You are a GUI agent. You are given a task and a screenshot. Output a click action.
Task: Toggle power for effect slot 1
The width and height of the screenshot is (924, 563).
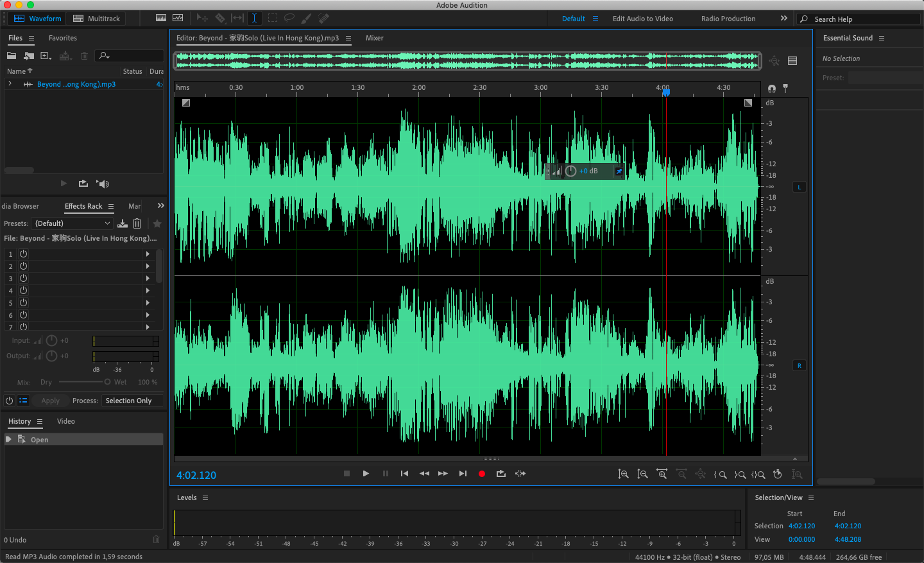click(23, 254)
